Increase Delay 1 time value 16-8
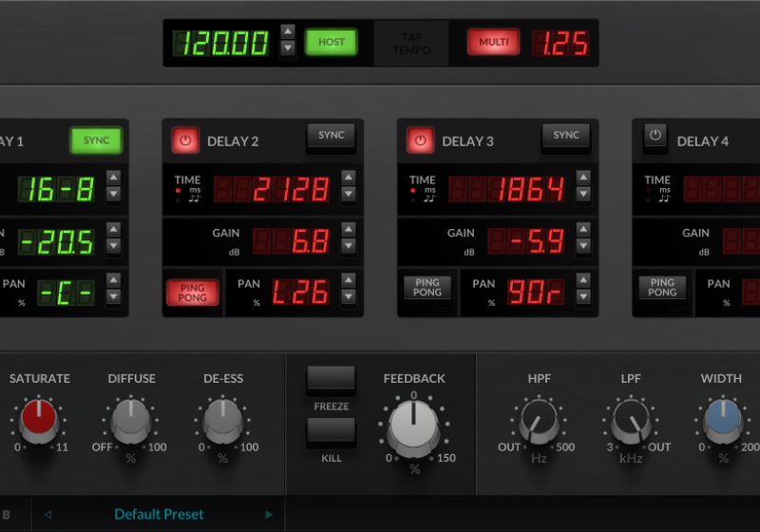 coord(113,178)
